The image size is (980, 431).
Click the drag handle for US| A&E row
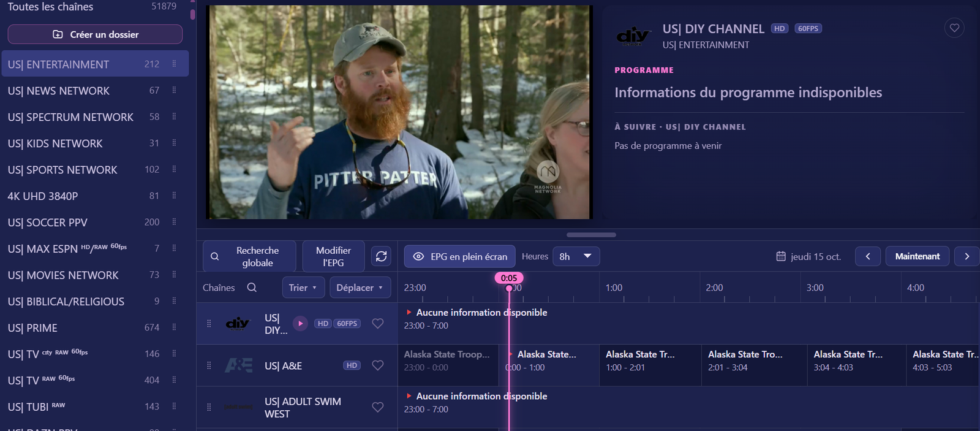pos(209,365)
